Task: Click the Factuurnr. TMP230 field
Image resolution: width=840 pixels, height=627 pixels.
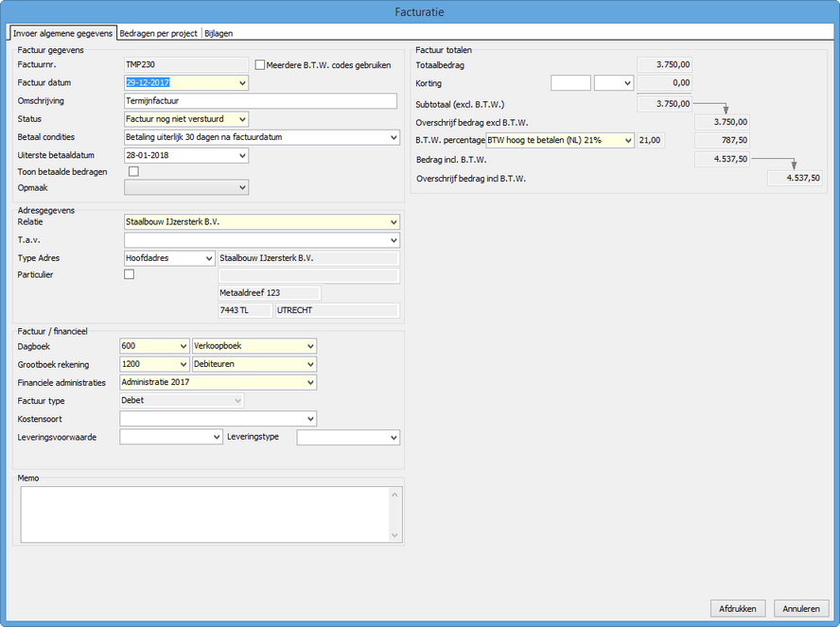Action: pyautogui.click(x=186, y=65)
